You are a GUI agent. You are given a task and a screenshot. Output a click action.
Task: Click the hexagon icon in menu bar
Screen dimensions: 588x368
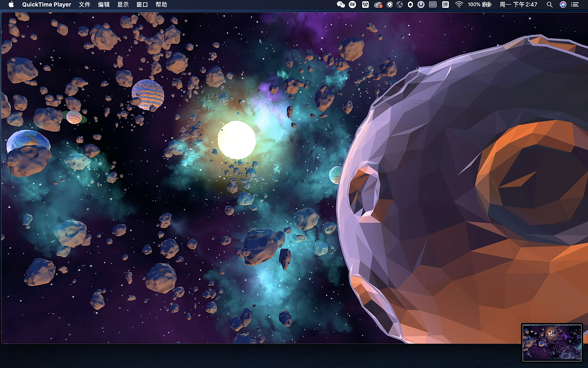410,5
